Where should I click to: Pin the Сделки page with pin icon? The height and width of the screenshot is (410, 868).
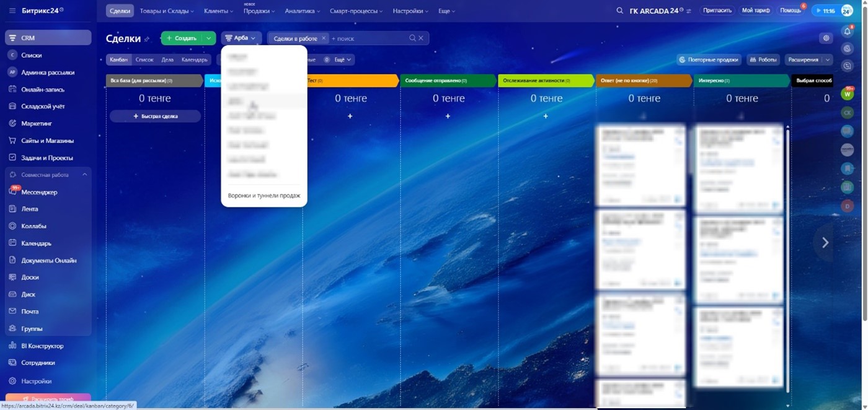tap(147, 39)
